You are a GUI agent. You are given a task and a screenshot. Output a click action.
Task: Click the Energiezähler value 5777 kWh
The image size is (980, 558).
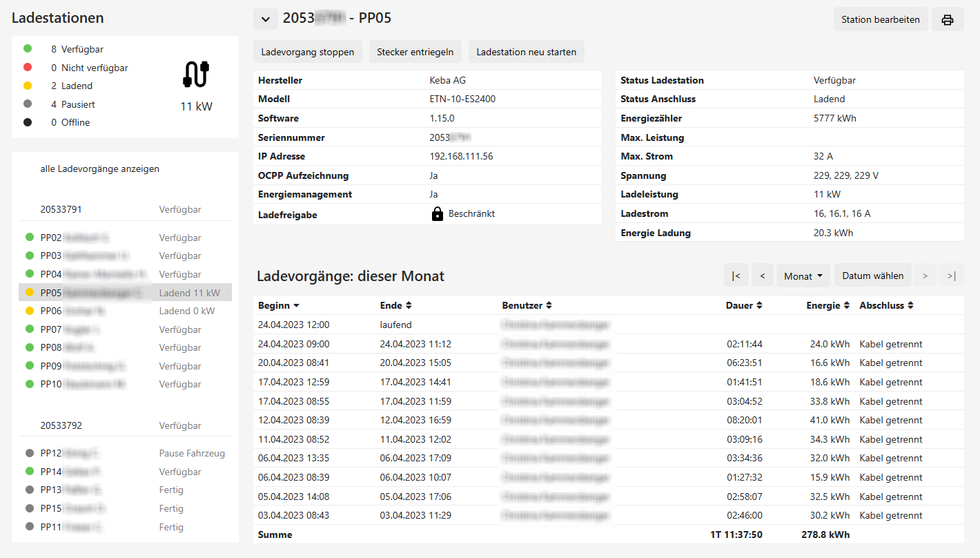coord(835,118)
